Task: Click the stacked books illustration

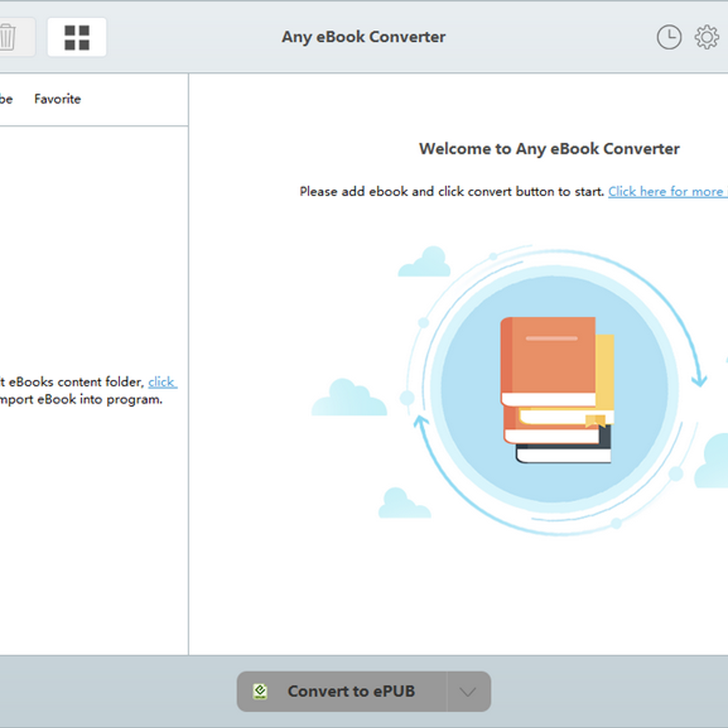Action: [558, 390]
